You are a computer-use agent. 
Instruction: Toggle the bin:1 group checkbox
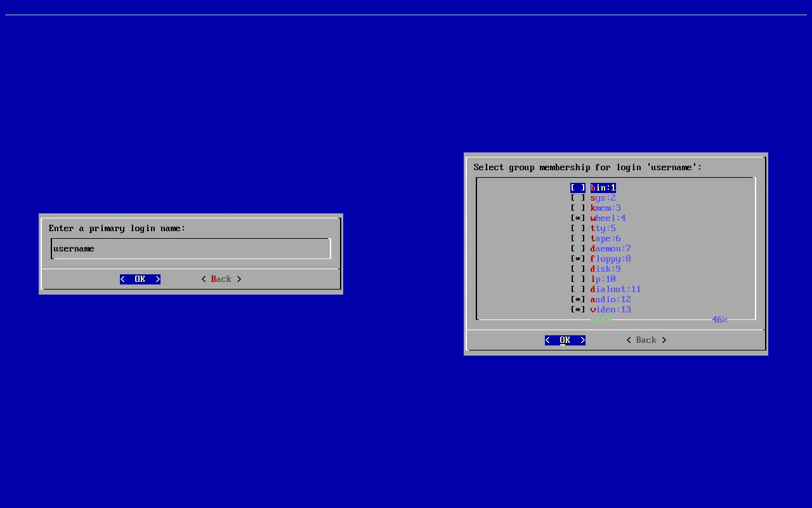[578, 188]
